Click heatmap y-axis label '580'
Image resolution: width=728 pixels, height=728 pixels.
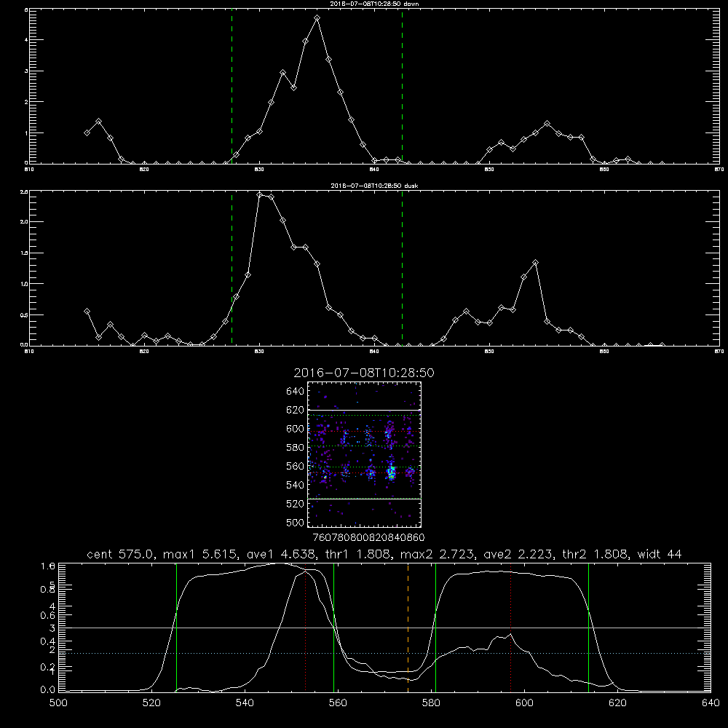pyautogui.click(x=296, y=448)
